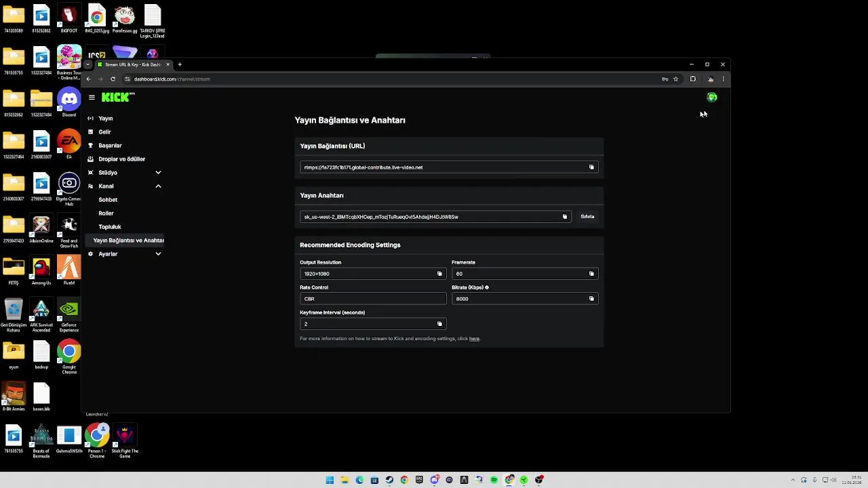The width and height of the screenshot is (868, 488).
Task: Open Chrome three-dot menu
Action: pyautogui.click(x=723, y=79)
